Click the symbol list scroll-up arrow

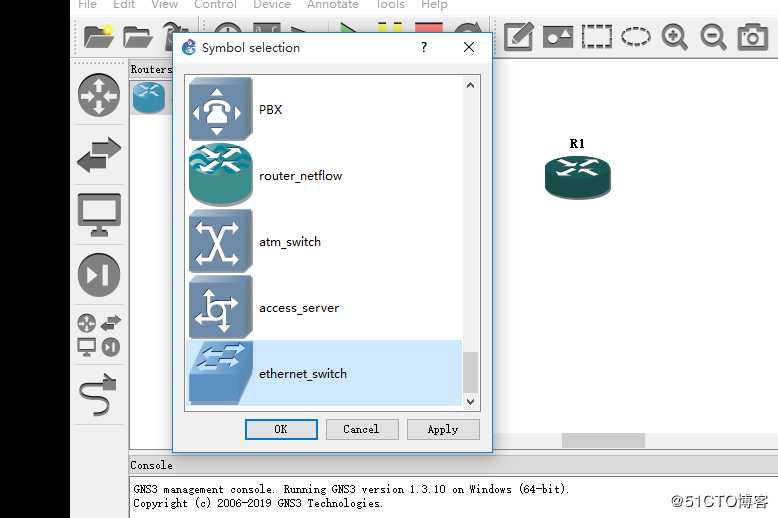pyautogui.click(x=470, y=85)
